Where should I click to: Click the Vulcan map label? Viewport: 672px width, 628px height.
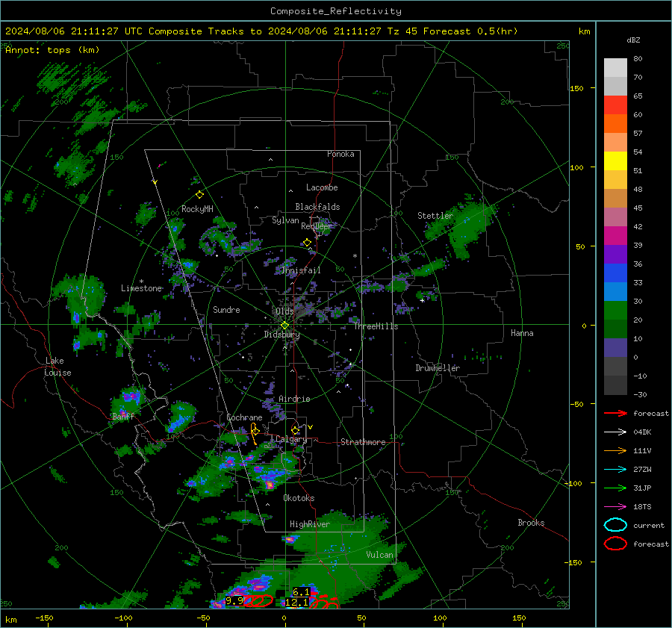click(x=379, y=555)
